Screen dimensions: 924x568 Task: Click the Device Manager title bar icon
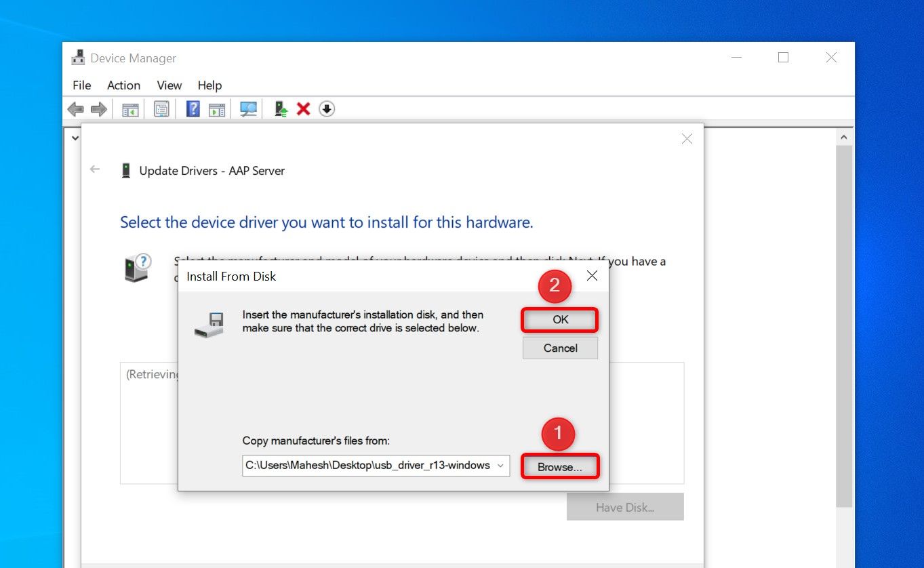(x=78, y=58)
